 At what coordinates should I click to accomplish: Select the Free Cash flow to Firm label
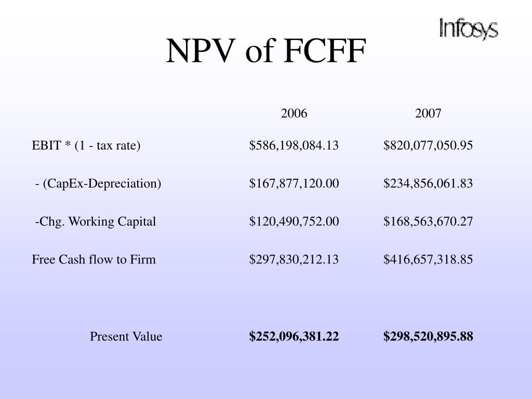pos(94,260)
